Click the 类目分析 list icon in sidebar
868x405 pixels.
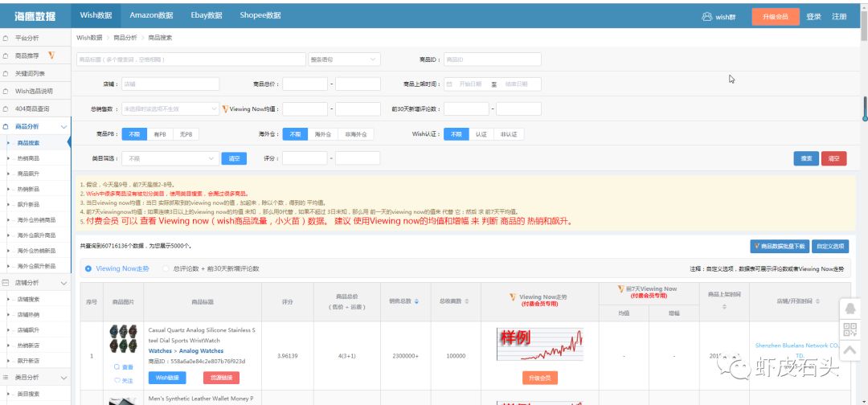6,378
